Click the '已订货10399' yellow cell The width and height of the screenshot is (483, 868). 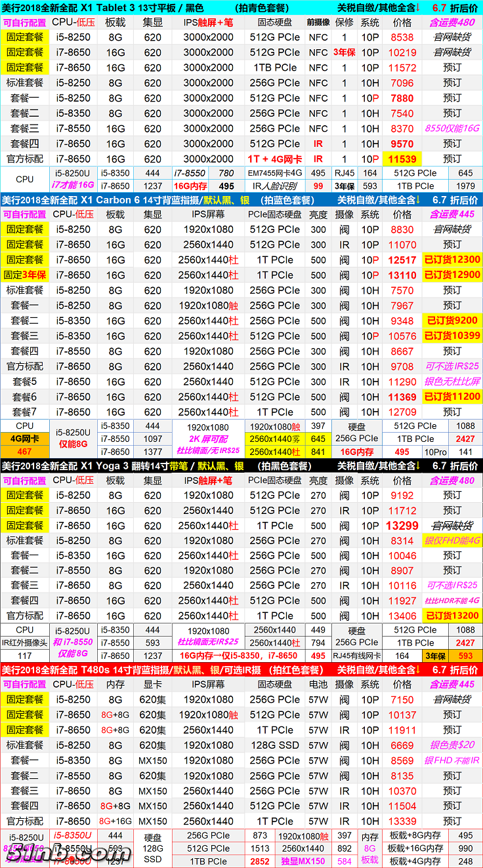(452, 336)
